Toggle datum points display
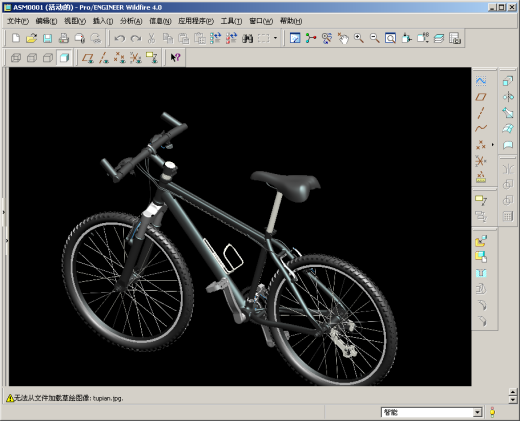This screenshot has height=421, width=520. coord(120,58)
